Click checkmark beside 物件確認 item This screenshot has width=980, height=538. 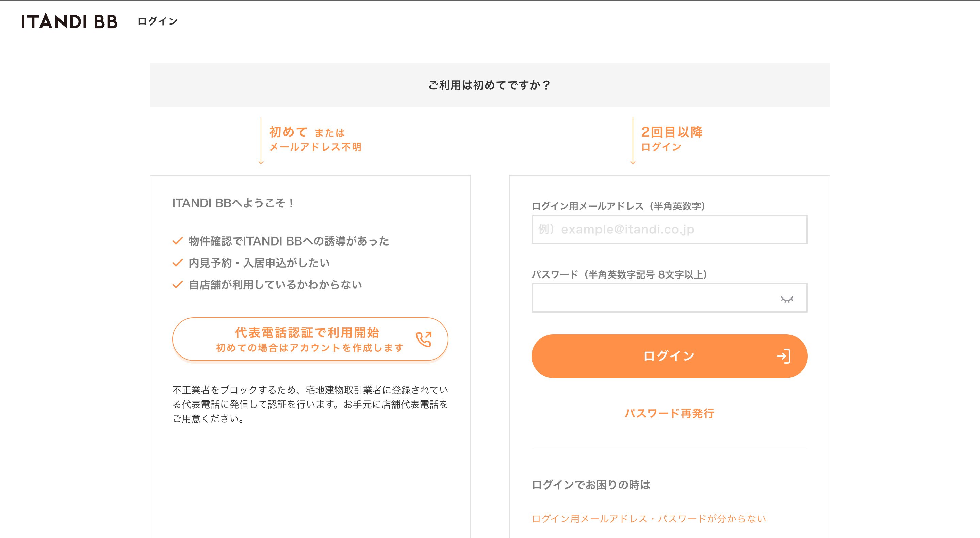[x=178, y=241]
